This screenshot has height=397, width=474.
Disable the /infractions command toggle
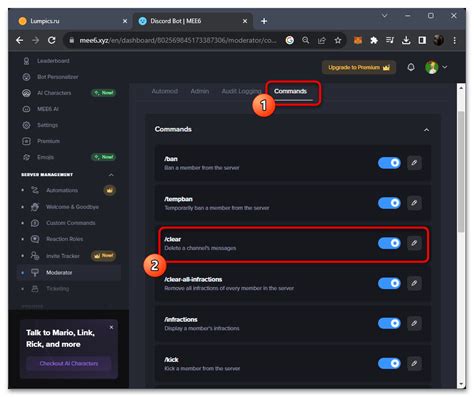pyautogui.click(x=389, y=323)
